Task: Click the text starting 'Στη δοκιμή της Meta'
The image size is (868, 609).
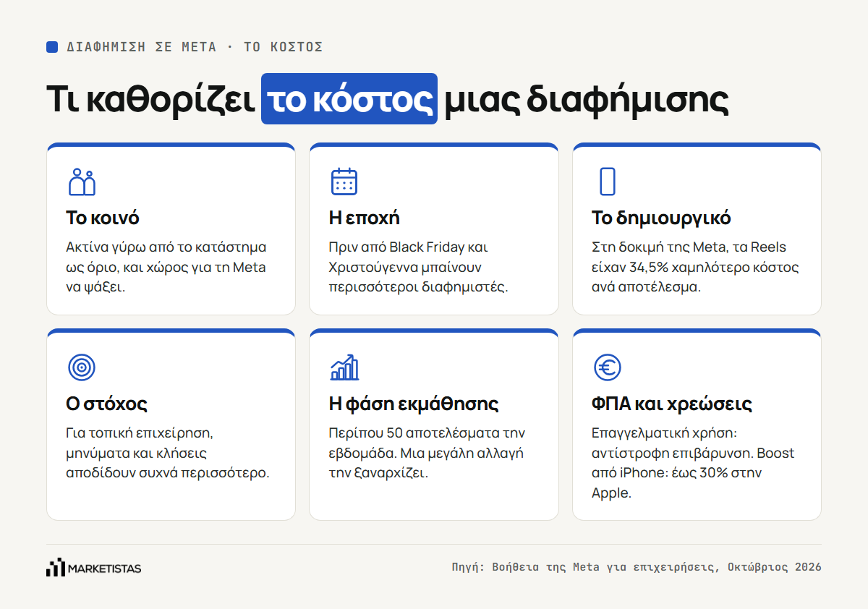Action: [x=695, y=267]
